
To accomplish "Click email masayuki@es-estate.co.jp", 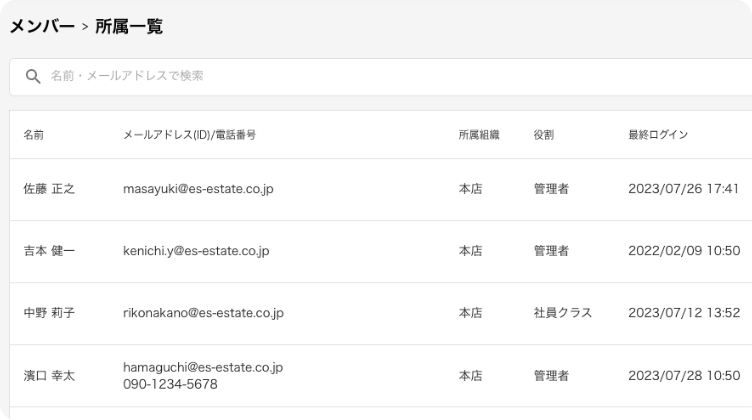I will [198, 189].
